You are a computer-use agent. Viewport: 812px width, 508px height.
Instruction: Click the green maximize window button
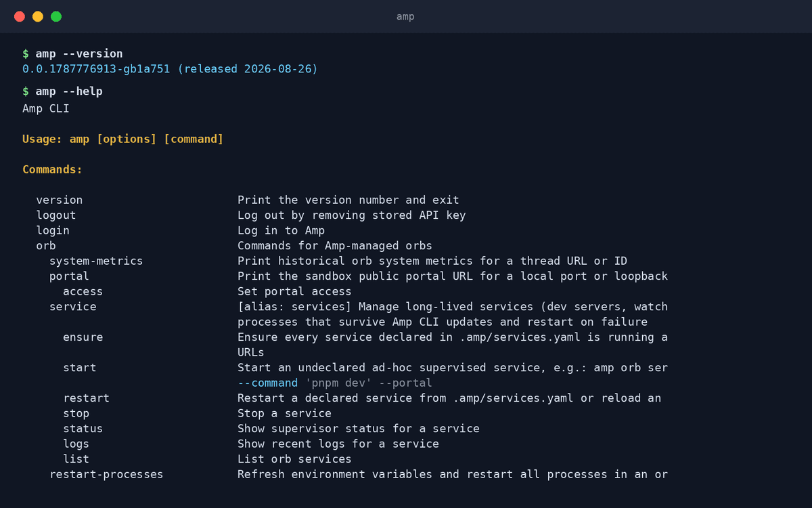coord(56,16)
